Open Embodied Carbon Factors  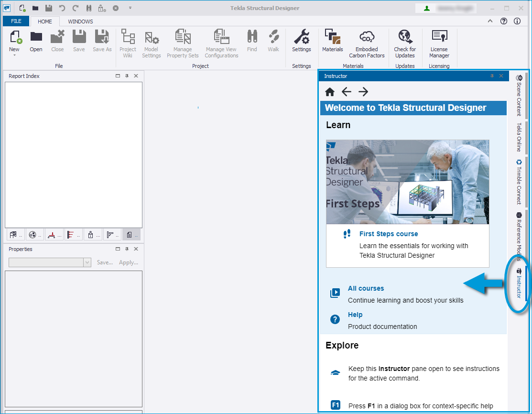367,44
